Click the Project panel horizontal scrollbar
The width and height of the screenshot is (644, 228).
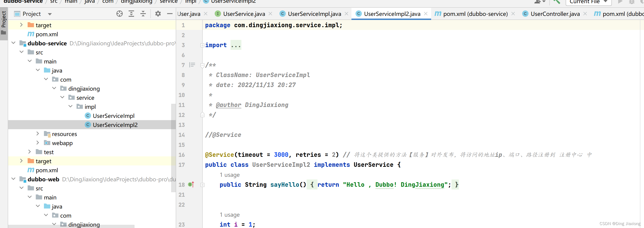click(71, 226)
